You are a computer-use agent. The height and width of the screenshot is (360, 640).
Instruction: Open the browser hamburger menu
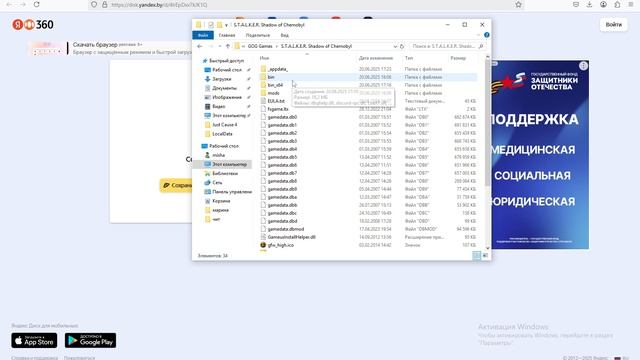pyautogui.click(x=631, y=4)
